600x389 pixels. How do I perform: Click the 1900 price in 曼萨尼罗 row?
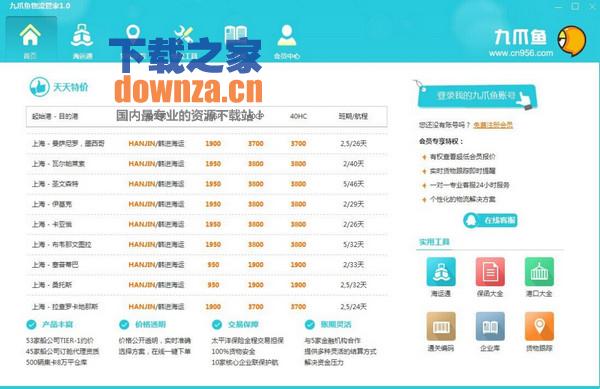click(x=213, y=143)
